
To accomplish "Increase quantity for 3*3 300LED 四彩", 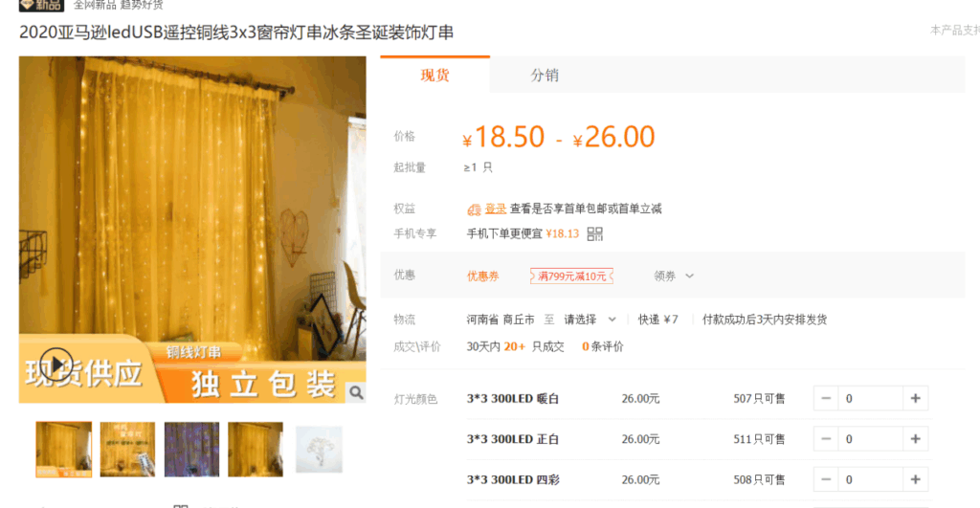I will point(915,480).
